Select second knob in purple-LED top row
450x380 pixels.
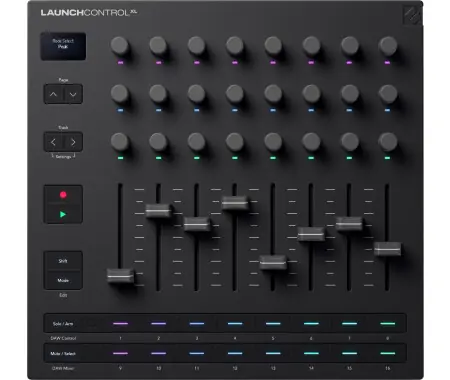[158, 46]
